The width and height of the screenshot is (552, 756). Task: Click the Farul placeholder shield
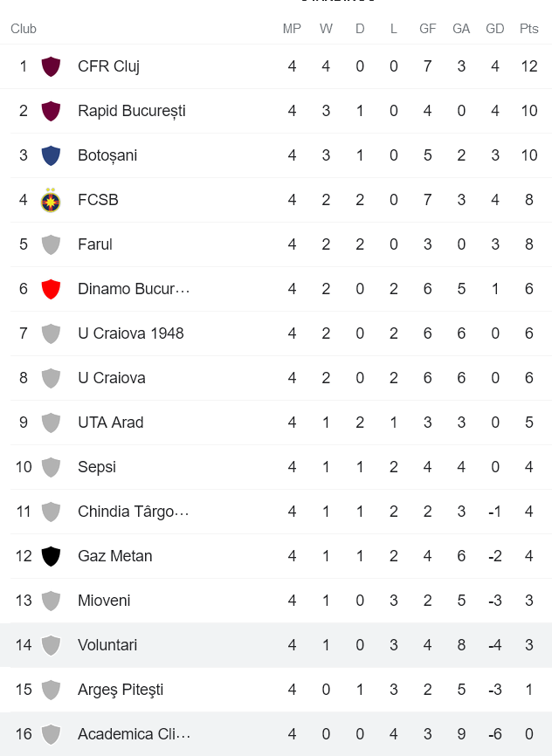pos(51,244)
